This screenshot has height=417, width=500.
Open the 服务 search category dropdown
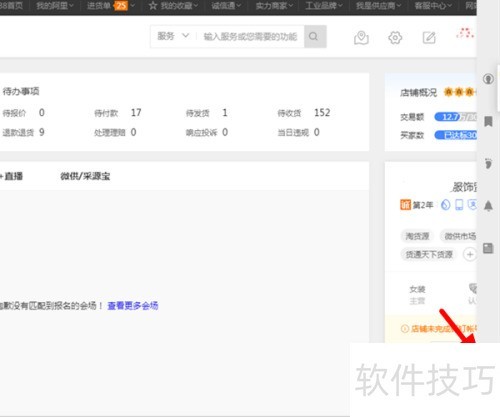point(173,36)
